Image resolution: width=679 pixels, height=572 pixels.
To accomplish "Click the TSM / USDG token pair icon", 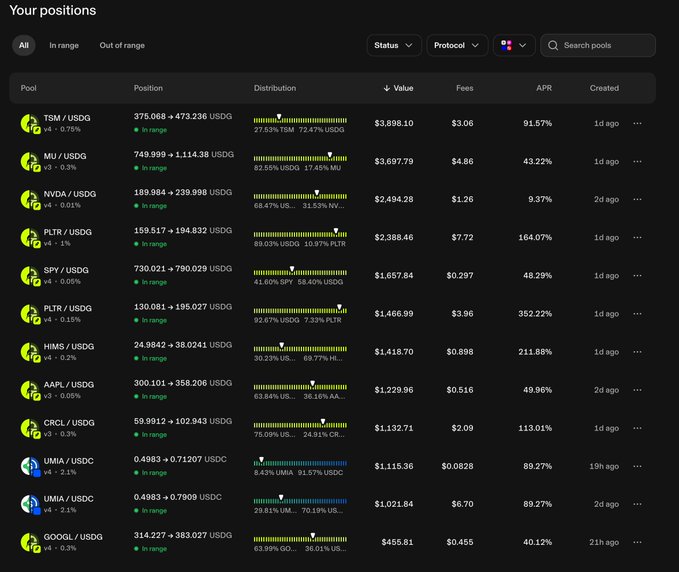I will tap(30, 124).
